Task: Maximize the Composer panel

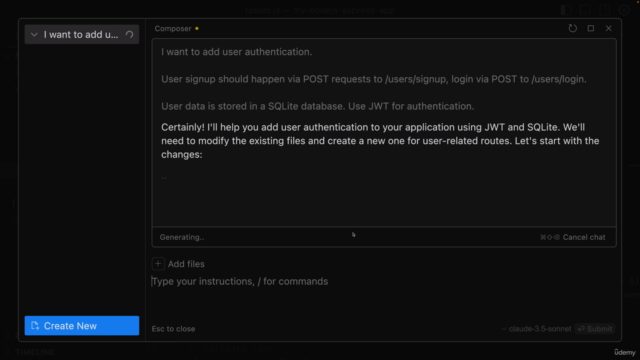Action: [x=591, y=28]
